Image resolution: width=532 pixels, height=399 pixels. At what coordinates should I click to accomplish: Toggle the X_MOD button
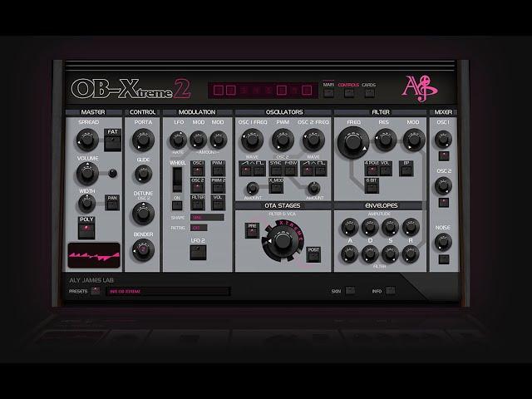[x=276, y=186]
